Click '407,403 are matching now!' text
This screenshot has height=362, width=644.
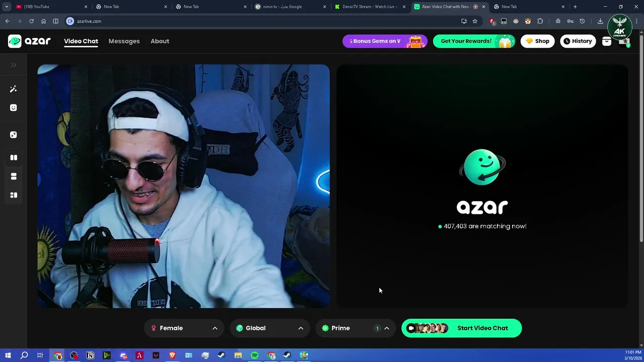click(485, 226)
